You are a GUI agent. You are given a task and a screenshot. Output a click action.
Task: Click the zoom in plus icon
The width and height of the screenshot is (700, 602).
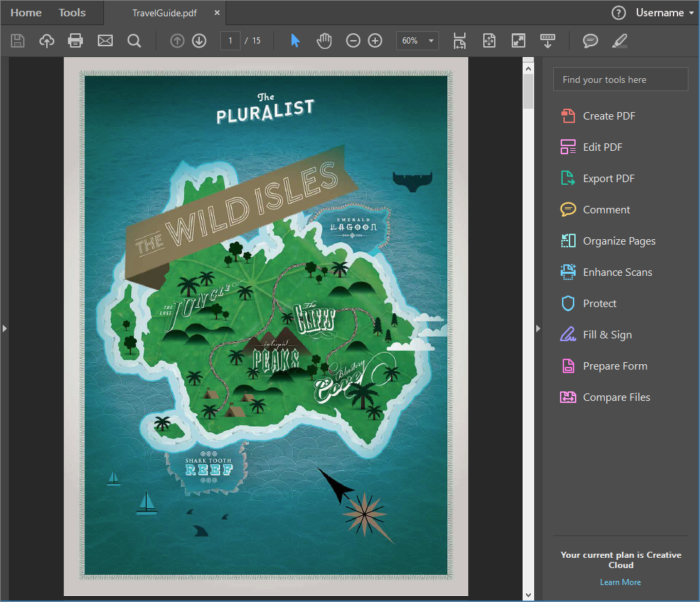(x=375, y=41)
